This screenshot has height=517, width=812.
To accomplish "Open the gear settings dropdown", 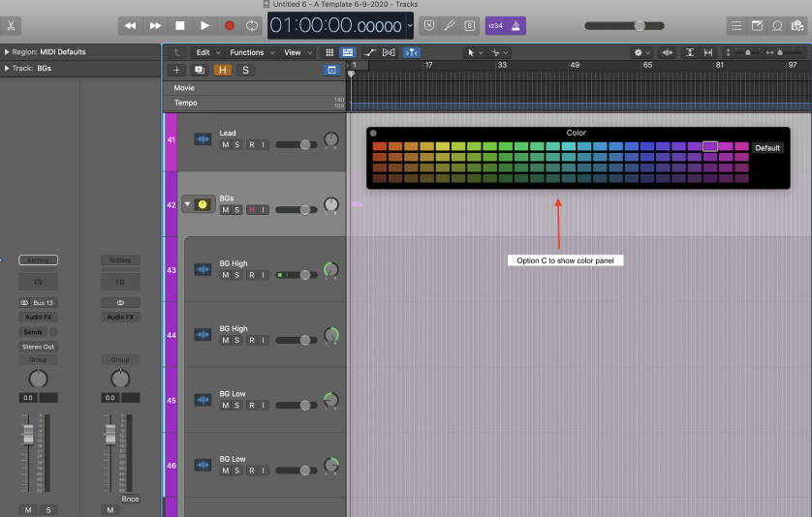I will pos(641,52).
